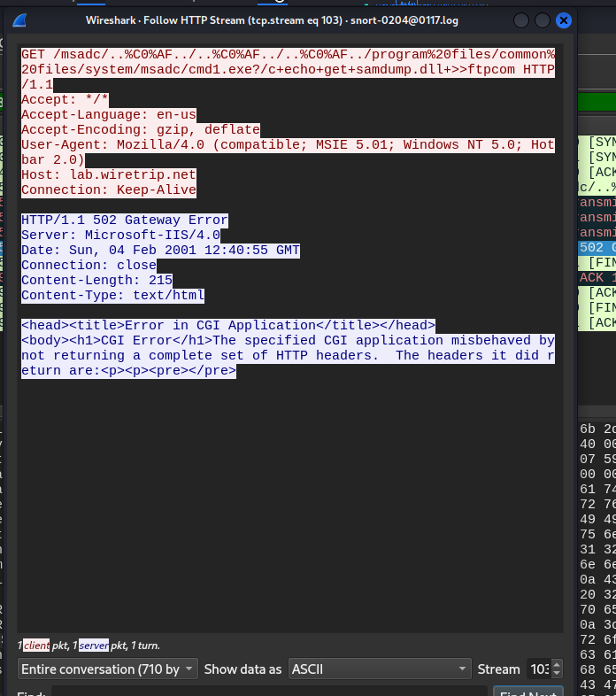
Task: Click the 'Server: Microsoft-IIS/4.0' line
Action: tap(120, 236)
